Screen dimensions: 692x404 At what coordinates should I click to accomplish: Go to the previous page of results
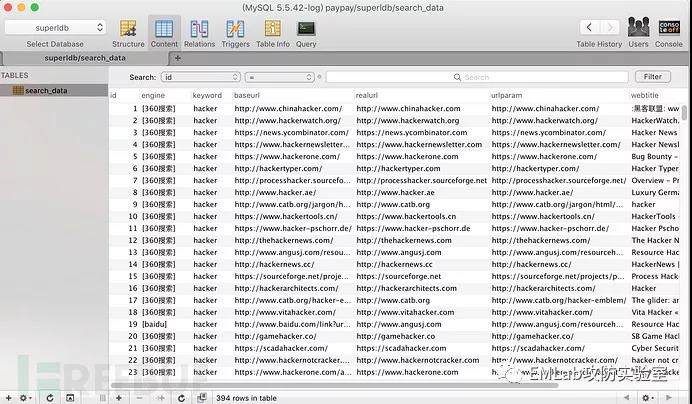click(x=626, y=398)
